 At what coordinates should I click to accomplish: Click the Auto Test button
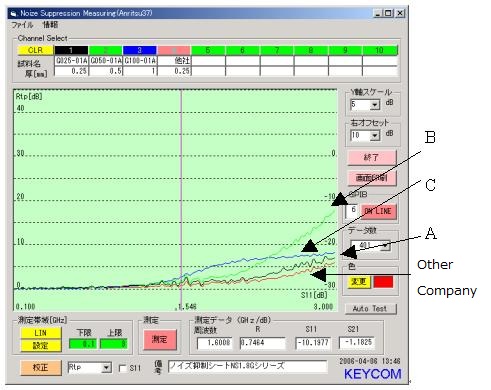pos(370,309)
